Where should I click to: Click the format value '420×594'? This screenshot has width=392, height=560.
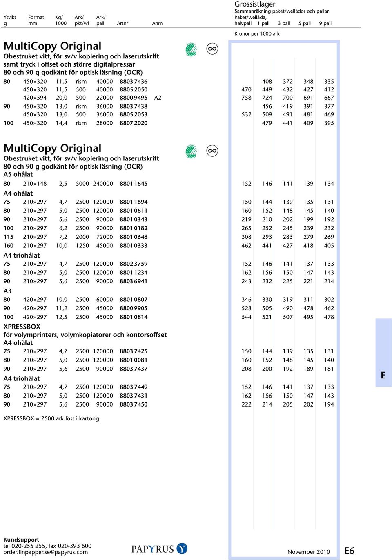pyautogui.click(x=35, y=98)
